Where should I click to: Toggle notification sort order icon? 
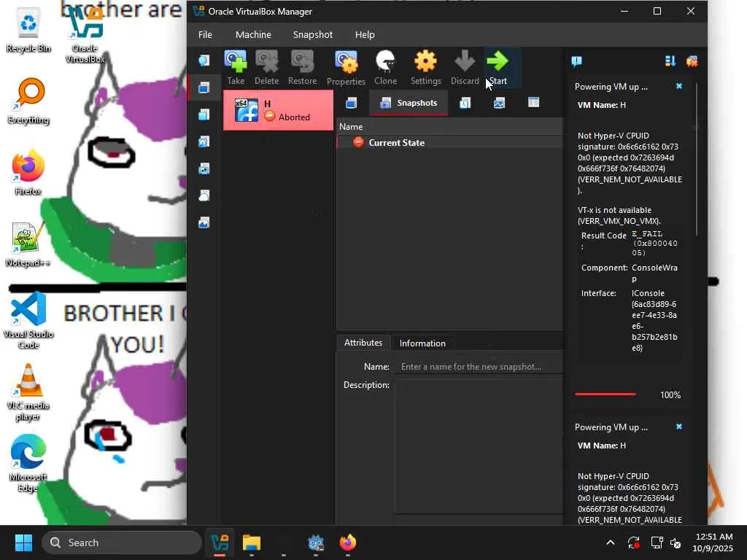(x=670, y=61)
